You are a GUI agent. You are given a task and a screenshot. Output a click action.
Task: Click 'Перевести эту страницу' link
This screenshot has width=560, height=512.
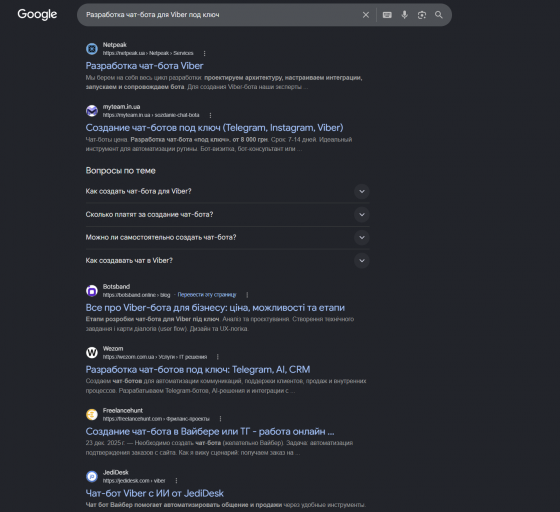pos(207,295)
